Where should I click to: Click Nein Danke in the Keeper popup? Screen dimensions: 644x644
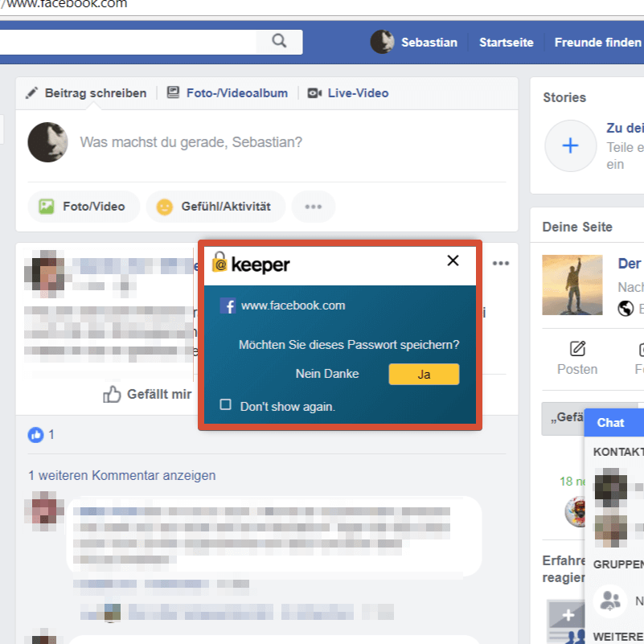[x=327, y=374]
